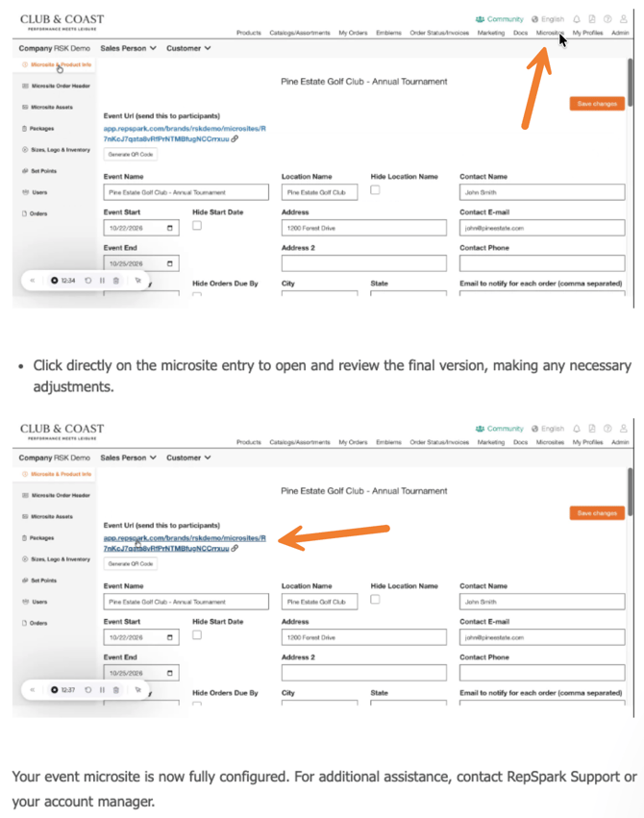Image resolution: width=644 pixels, height=818 pixels.
Task: Click the Contact E-mail field in the upper form
Action: [541, 228]
